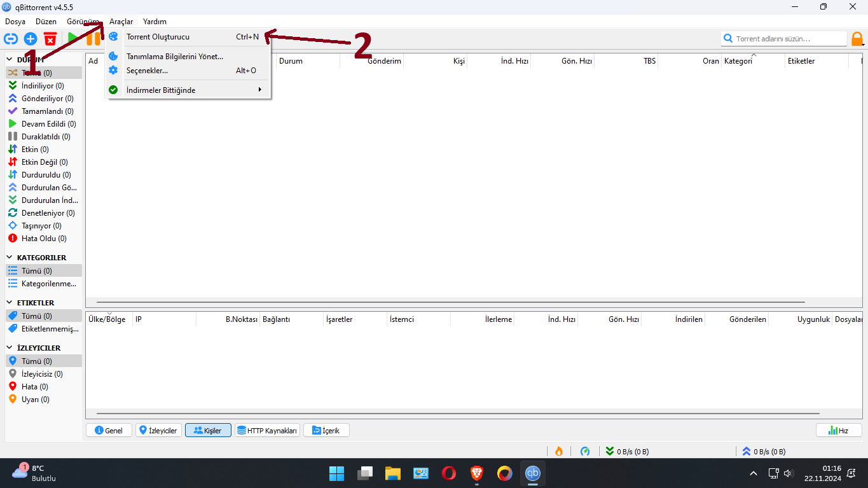Open Seçenekler... from Araçlar menu

pos(188,71)
